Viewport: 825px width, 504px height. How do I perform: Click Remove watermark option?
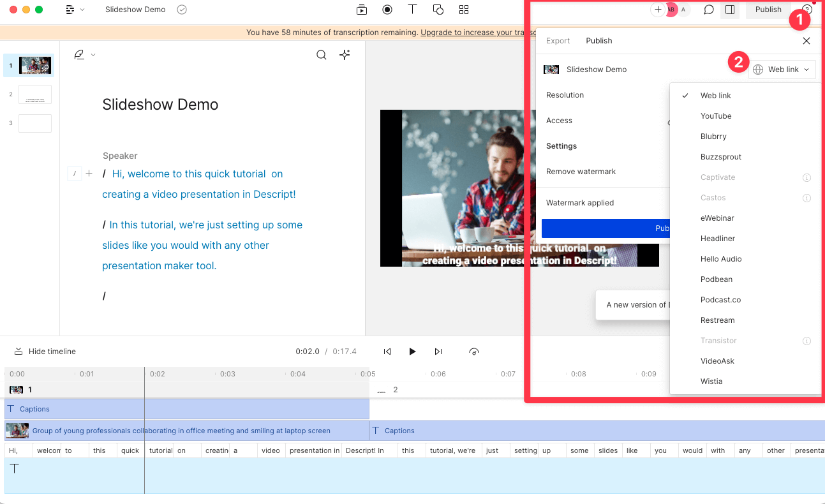pyautogui.click(x=581, y=172)
